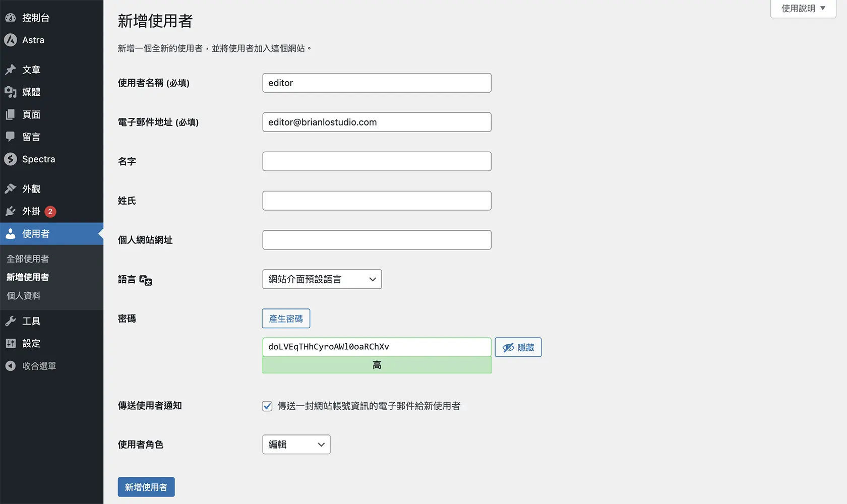Open the Spectra menu item
The image size is (847, 504).
coord(51,159)
